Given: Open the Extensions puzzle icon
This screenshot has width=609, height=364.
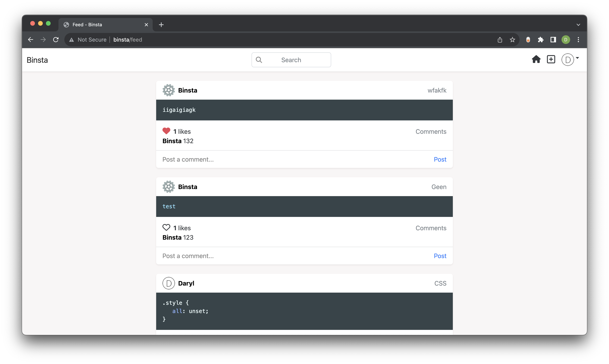Looking at the screenshot, I should (x=541, y=39).
